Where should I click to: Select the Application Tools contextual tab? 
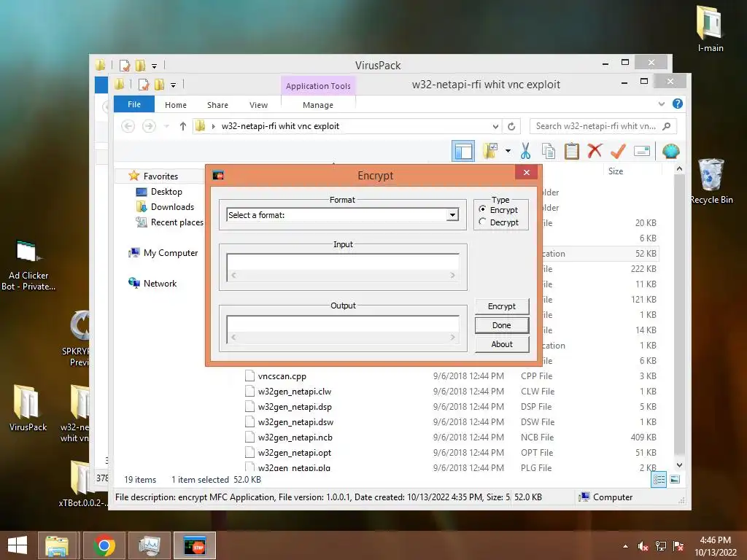(x=318, y=86)
